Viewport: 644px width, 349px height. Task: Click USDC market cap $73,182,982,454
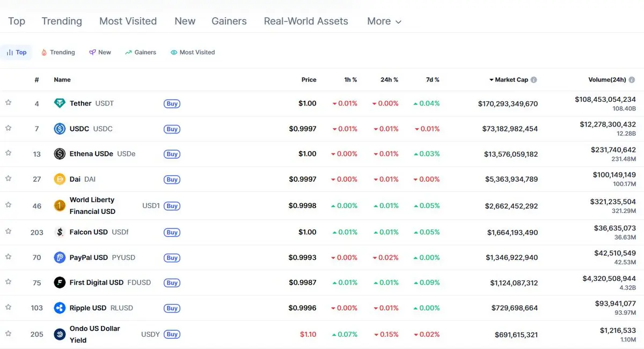(510, 129)
